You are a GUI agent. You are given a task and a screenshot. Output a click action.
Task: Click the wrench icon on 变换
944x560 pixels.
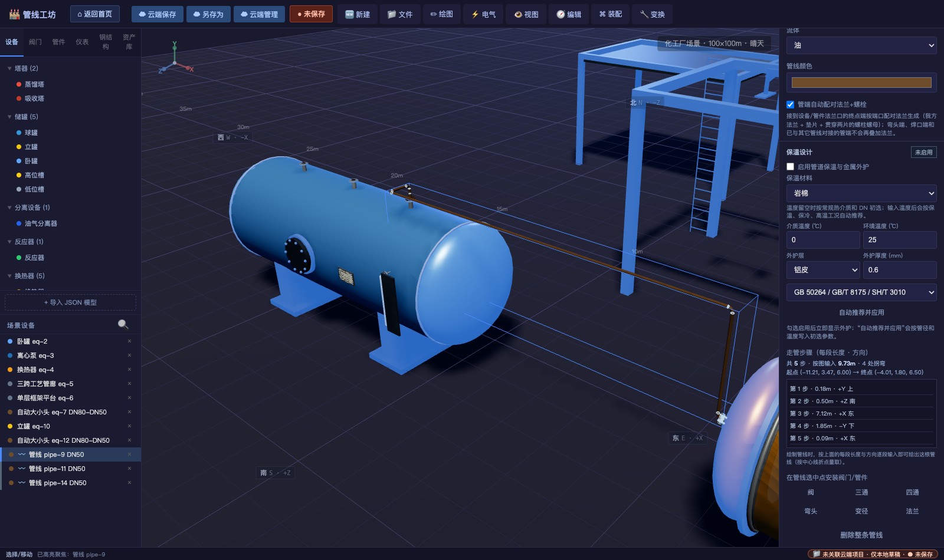pyautogui.click(x=644, y=14)
